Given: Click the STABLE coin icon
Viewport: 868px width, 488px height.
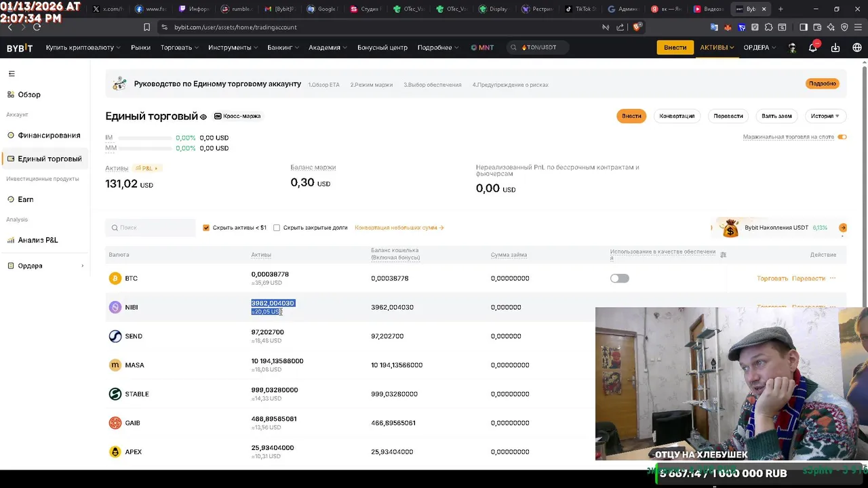Looking at the screenshot, I should [x=115, y=394].
